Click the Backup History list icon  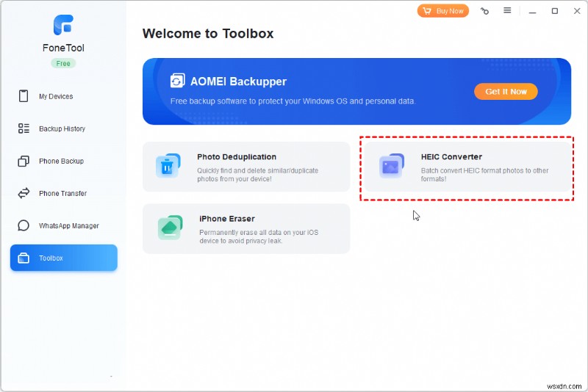coord(24,128)
